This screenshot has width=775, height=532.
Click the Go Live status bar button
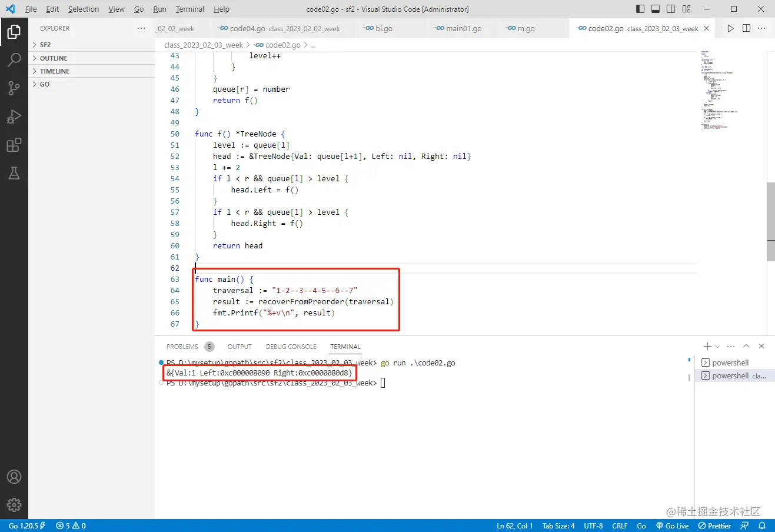(672, 526)
